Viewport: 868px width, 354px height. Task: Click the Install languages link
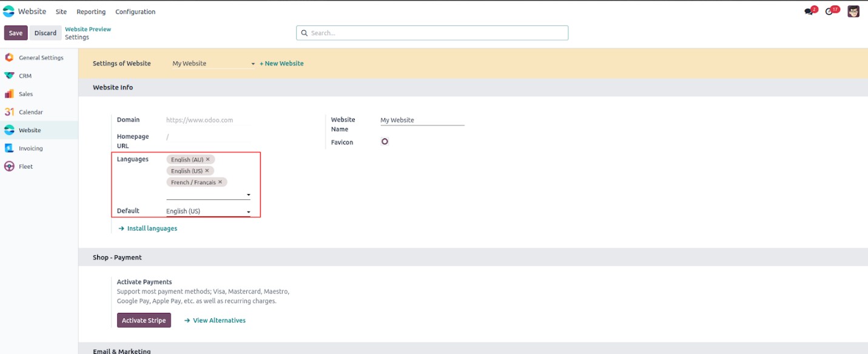click(x=152, y=229)
